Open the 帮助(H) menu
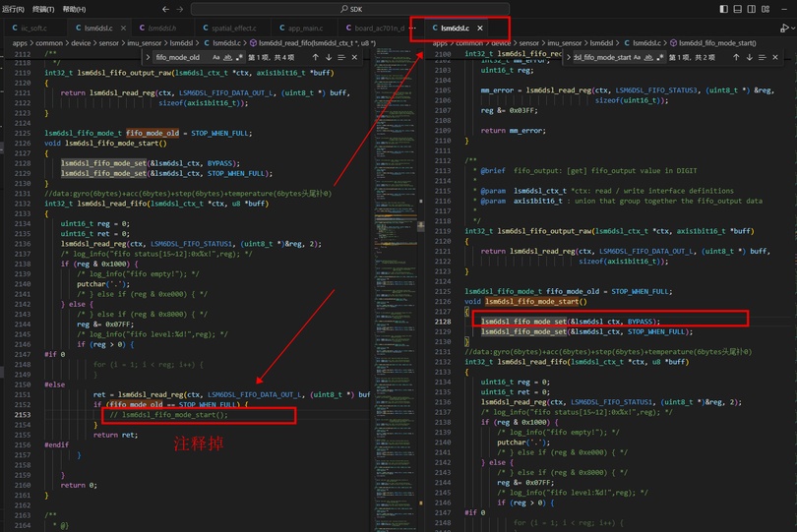Viewport: 797px width, 532px height. point(74,9)
